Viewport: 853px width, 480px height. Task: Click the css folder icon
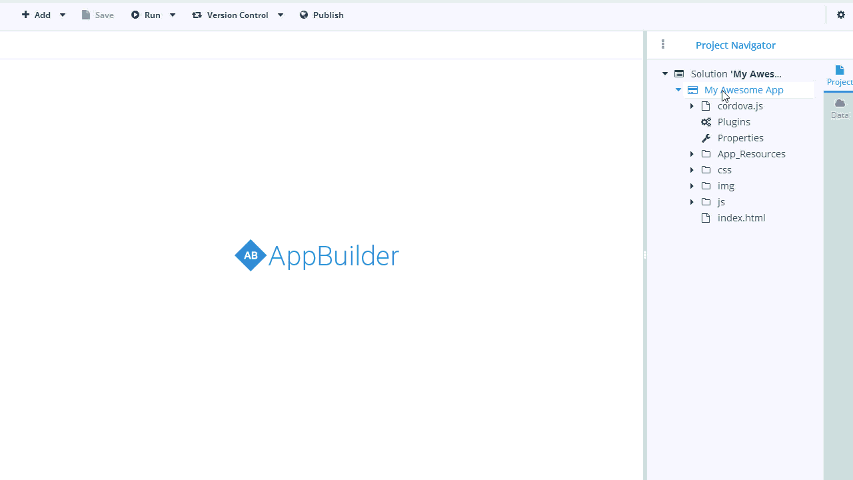(x=706, y=170)
